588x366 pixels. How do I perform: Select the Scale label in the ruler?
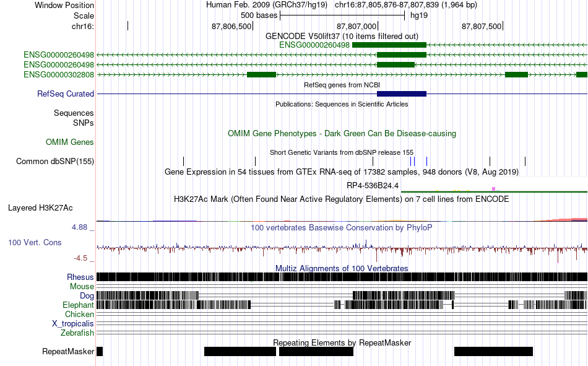click(x=84, y=15)
